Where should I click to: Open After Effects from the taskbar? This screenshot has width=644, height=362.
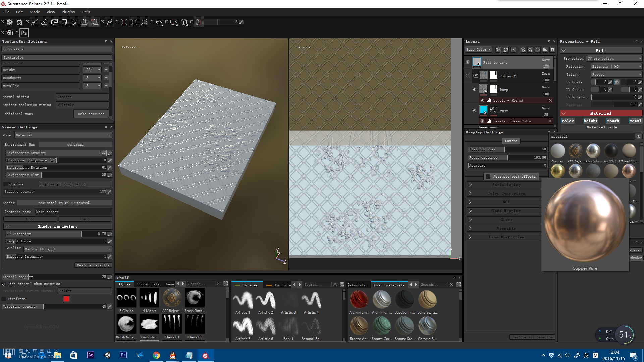click(x=90, y=355)
